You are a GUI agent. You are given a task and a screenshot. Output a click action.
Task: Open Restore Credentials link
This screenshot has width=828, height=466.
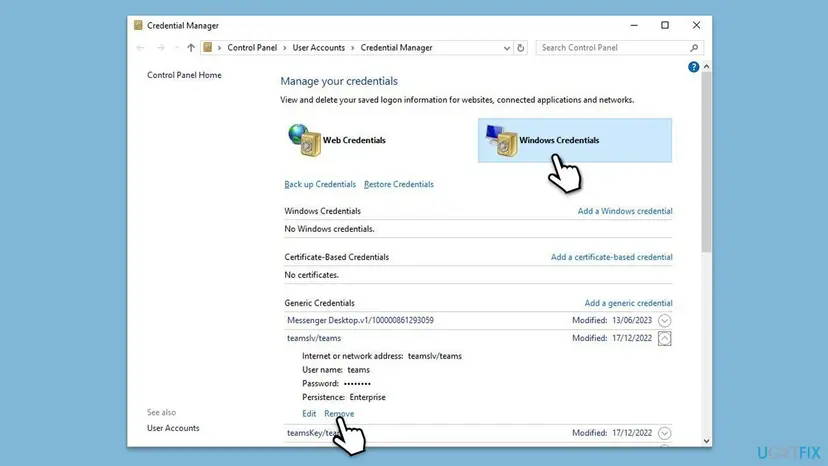point(399,184)
